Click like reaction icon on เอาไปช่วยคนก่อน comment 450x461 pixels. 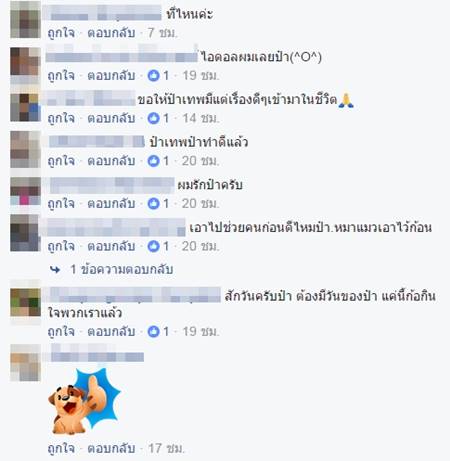pyautogui.click(x=153, y=246)
